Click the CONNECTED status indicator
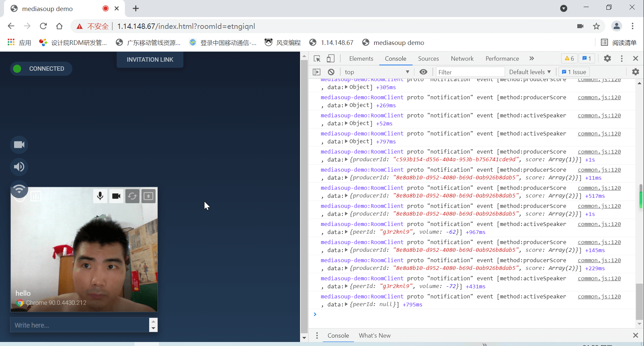Screen dimensions: 644x346 [41, 69]
